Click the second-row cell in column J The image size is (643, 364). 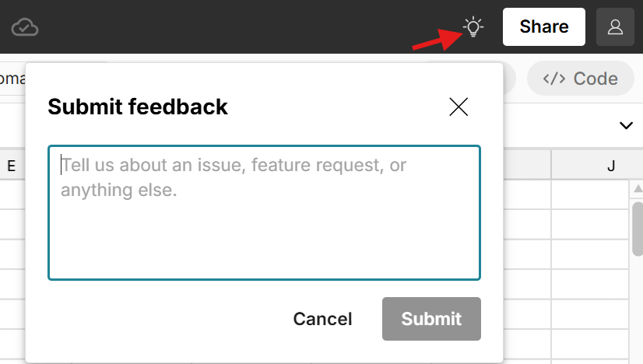[x=589, y=225]
